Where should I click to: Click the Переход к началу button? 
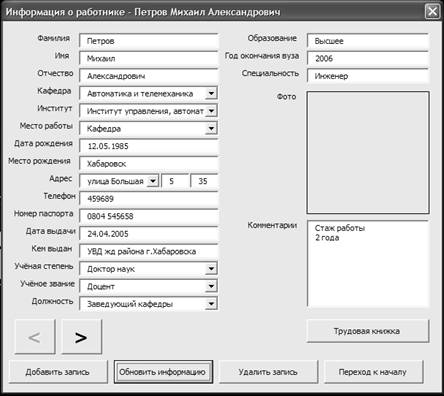tap(373, 372)
